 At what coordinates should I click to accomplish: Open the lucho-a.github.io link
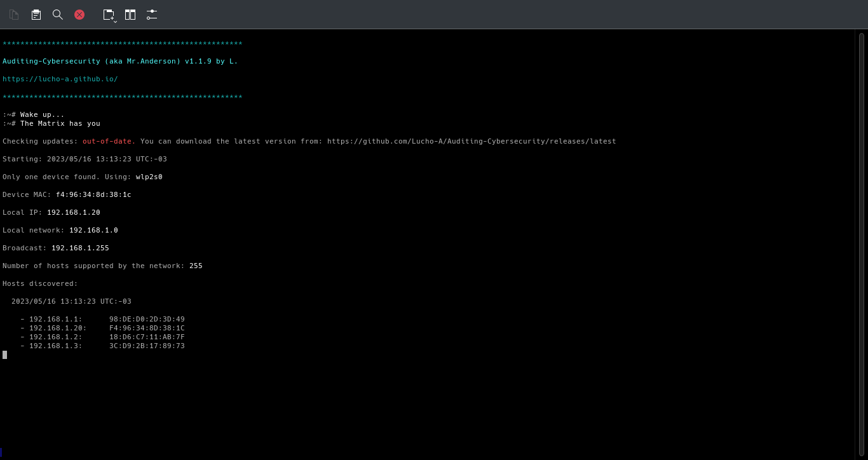[x=60, y=79]
